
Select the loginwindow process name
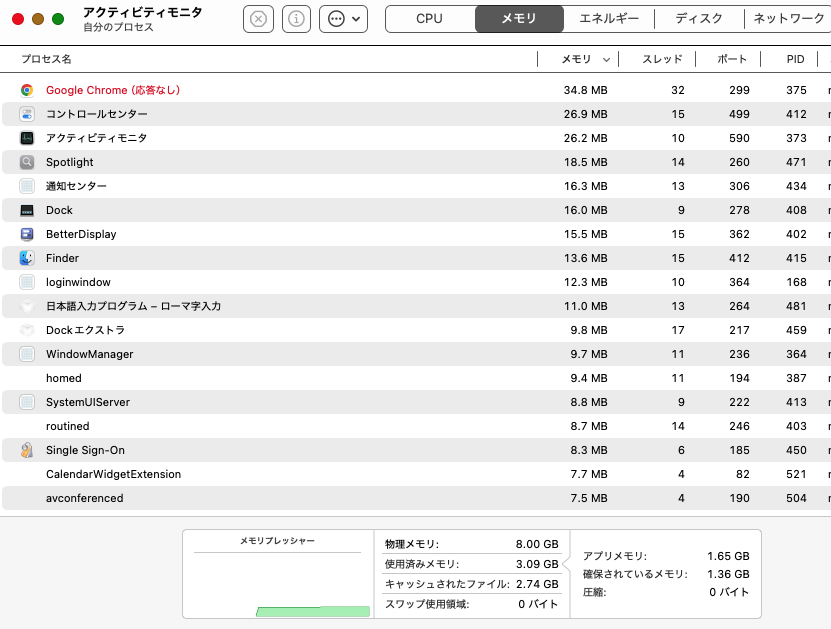78,282
